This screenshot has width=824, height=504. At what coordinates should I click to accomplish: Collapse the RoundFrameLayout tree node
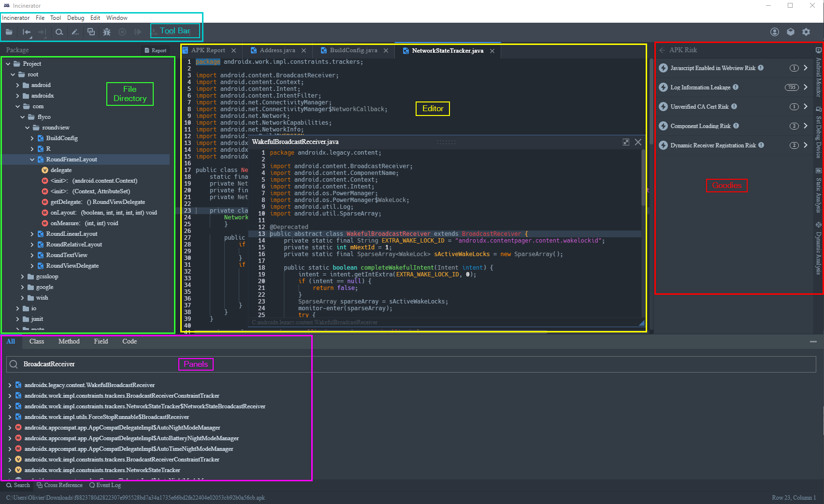pos(32,159)
